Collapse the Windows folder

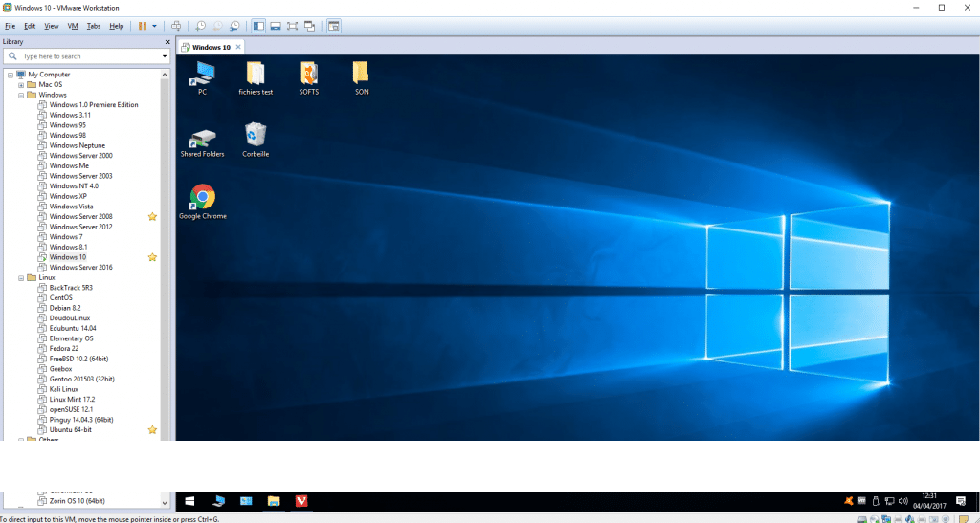pyautogui.click(x=21, y=95)
